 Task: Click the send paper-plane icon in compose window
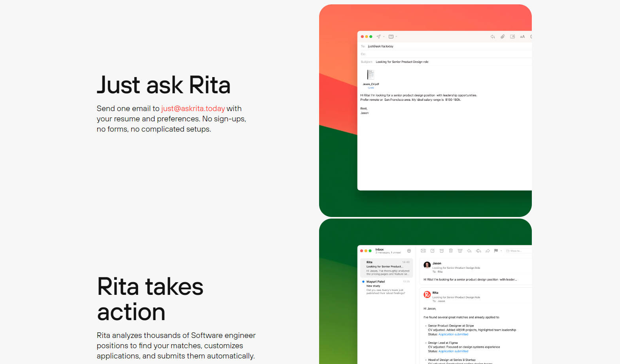(x=378, y=37)
